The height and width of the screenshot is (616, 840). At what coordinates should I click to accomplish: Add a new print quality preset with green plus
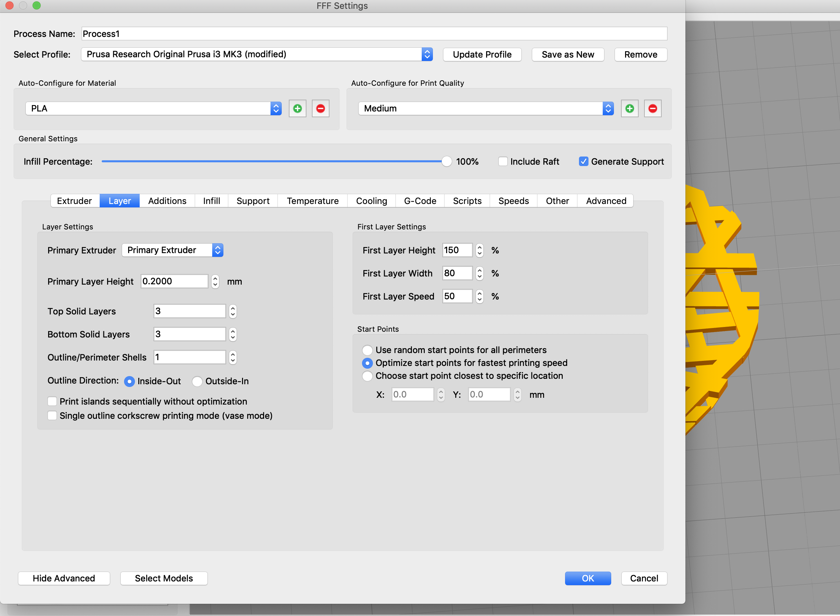[x=629, y=108]
